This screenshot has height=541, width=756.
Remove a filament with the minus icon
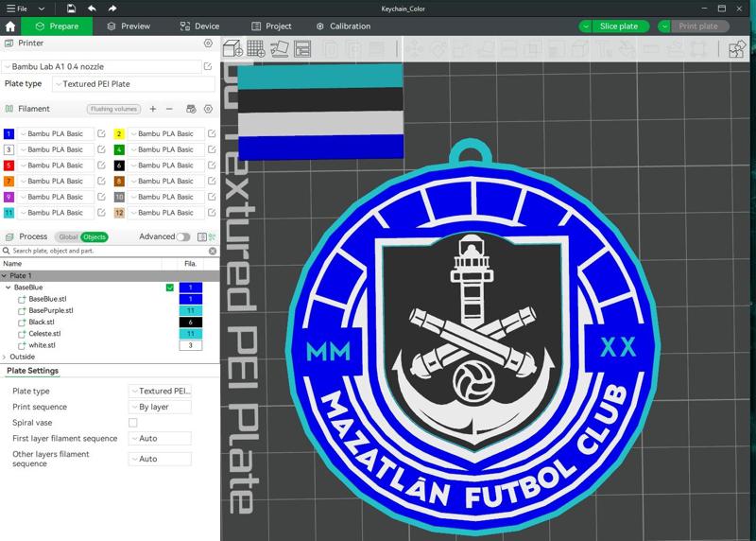(169, 109)
